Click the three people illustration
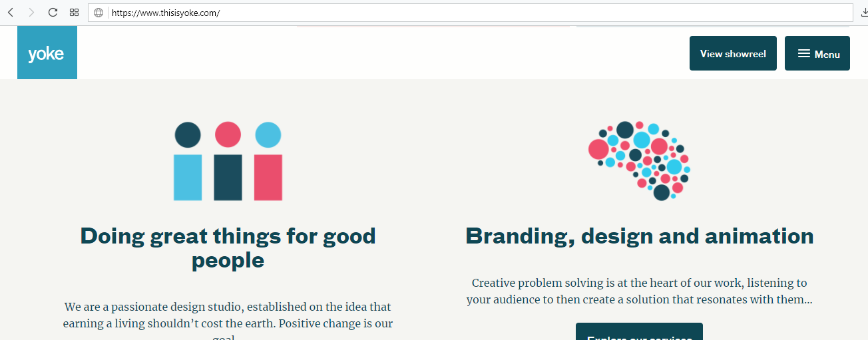868x340 pixels. point(228,161)
